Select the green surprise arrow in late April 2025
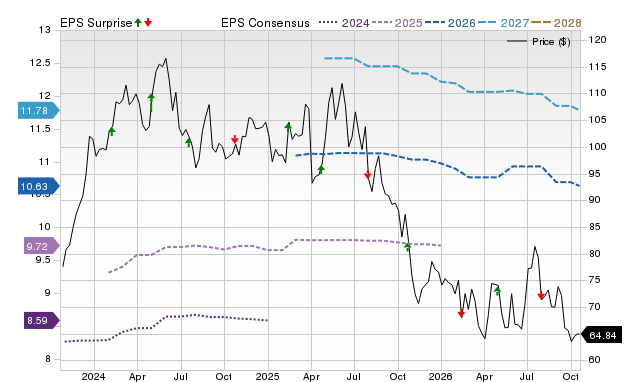640x382 pixels. tap(321, 169)
